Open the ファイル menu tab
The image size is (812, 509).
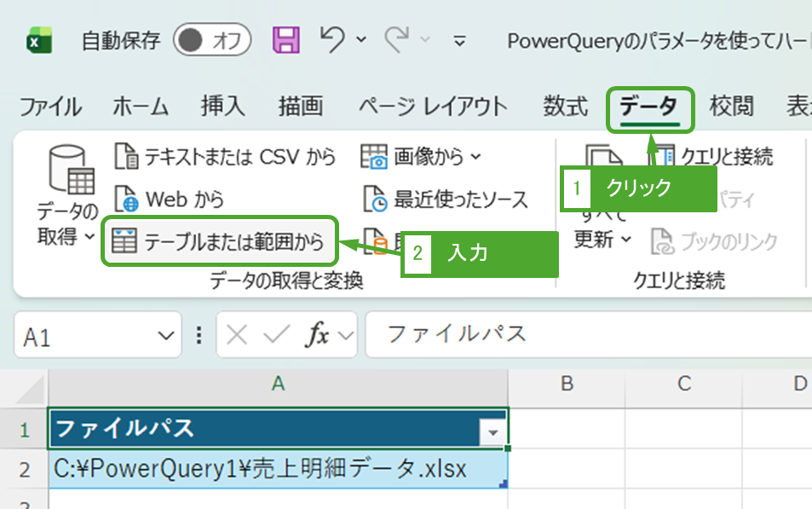(x=50, y=107)
